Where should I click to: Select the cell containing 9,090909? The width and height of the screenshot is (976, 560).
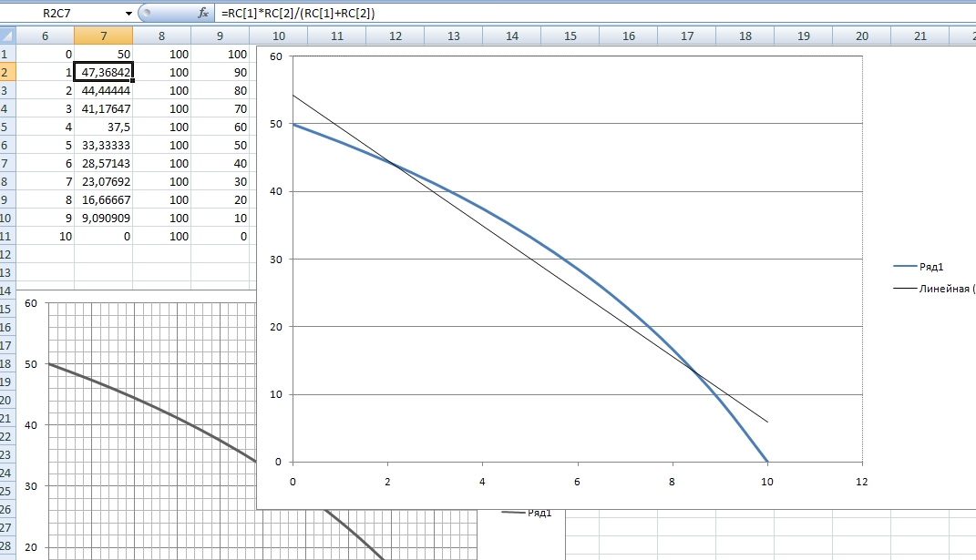click(x=103, y=218)
